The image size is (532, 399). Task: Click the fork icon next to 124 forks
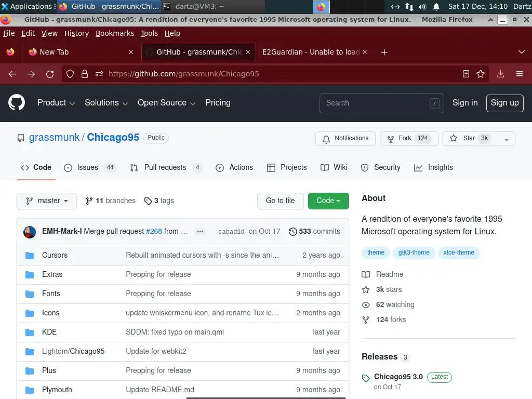coord(366,320)
